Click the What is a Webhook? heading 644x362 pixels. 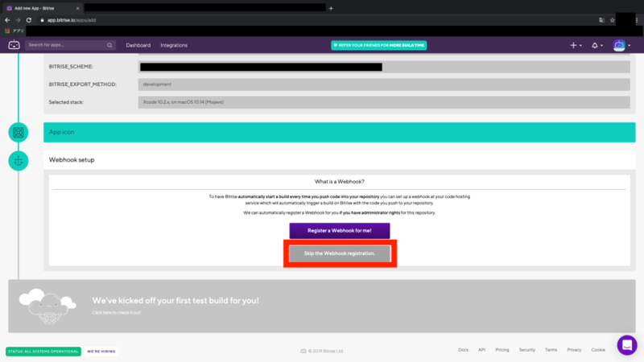339,182
